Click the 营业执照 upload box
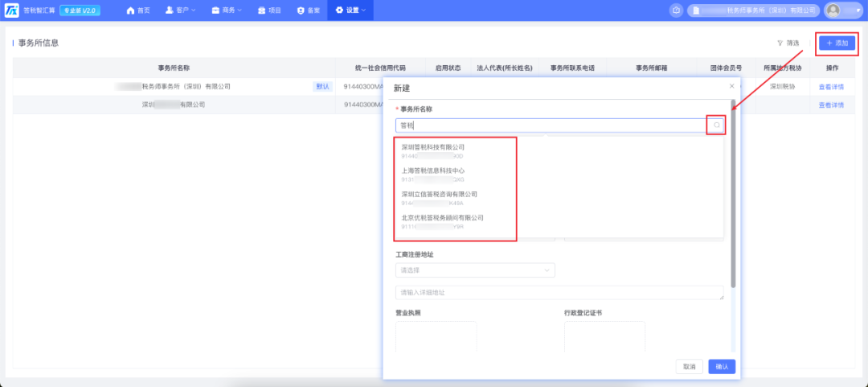868x387 pixels. (x=436, y=336)
